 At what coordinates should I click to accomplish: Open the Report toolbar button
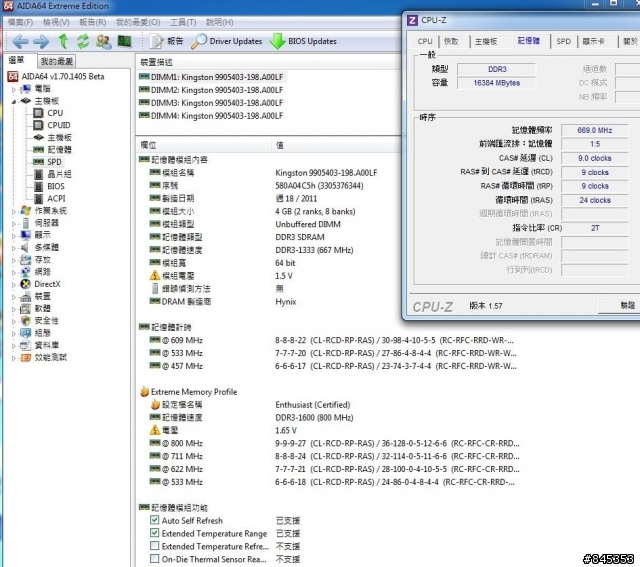pyautogui.click(x=166, y=41)
